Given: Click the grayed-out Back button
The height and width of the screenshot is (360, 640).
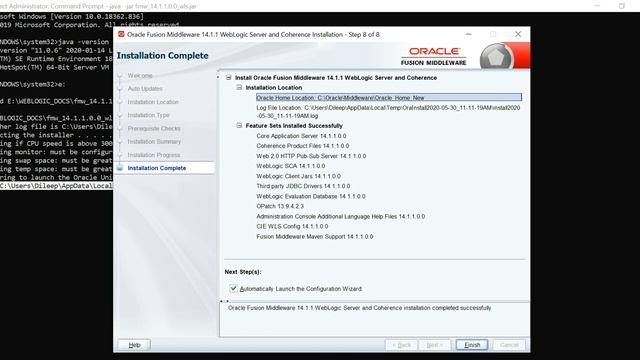Looking at the screenshot, I should 401,345.
